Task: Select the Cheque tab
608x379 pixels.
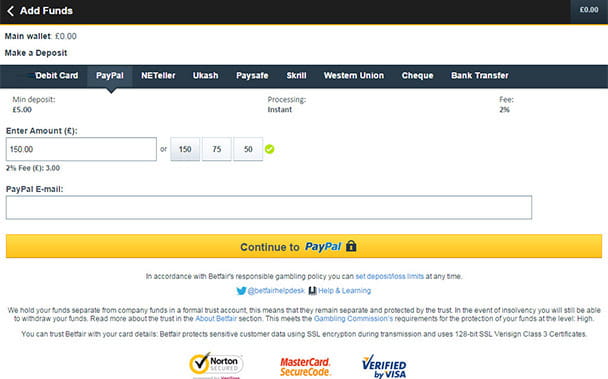Action: click(x=417, y=76)
